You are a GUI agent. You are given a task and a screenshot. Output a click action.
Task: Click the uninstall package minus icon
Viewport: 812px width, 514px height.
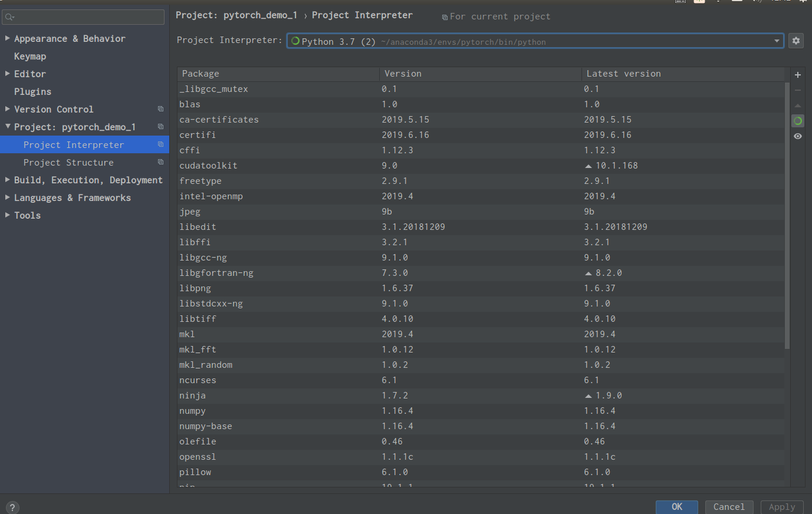pos(798,90)
